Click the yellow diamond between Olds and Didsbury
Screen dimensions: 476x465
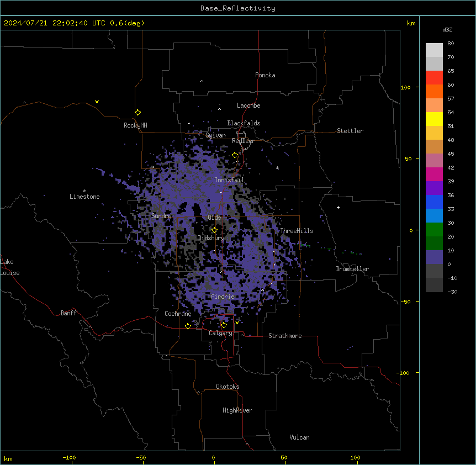pyautogui.click(x=214, y=230)
